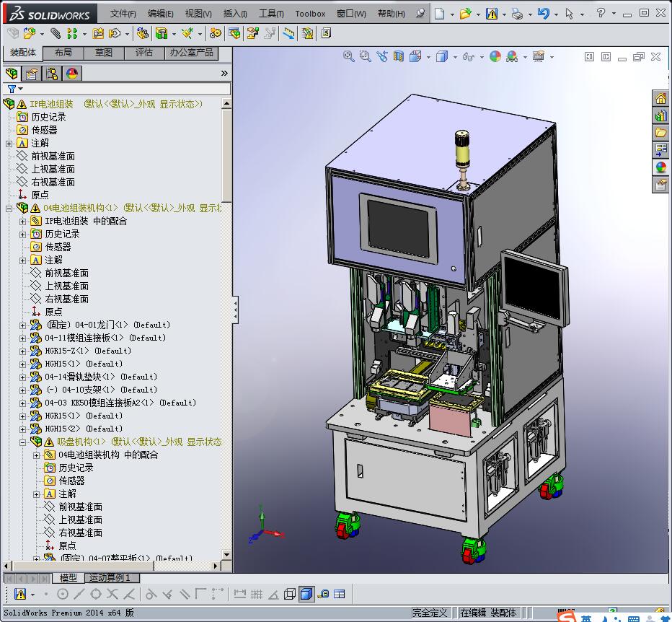Click the Insert Components icon

pos(29,33)
